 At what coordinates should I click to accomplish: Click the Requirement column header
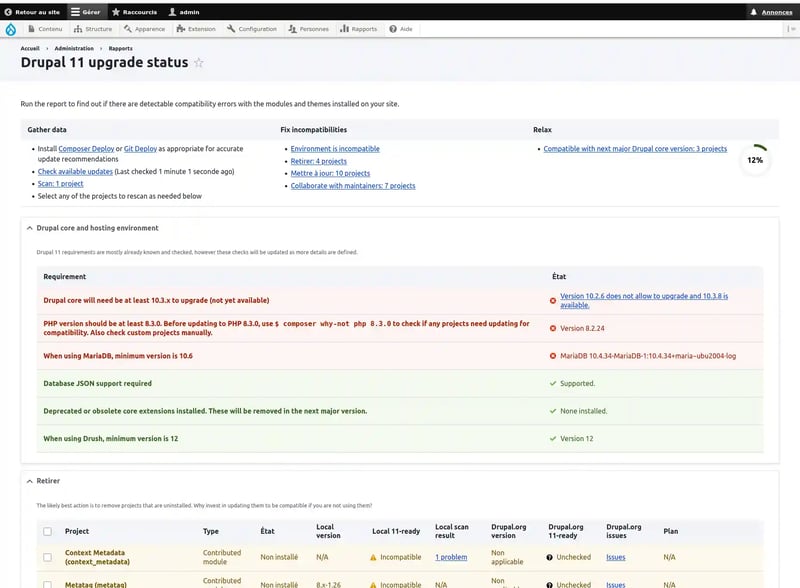click(x=65, y=277)
